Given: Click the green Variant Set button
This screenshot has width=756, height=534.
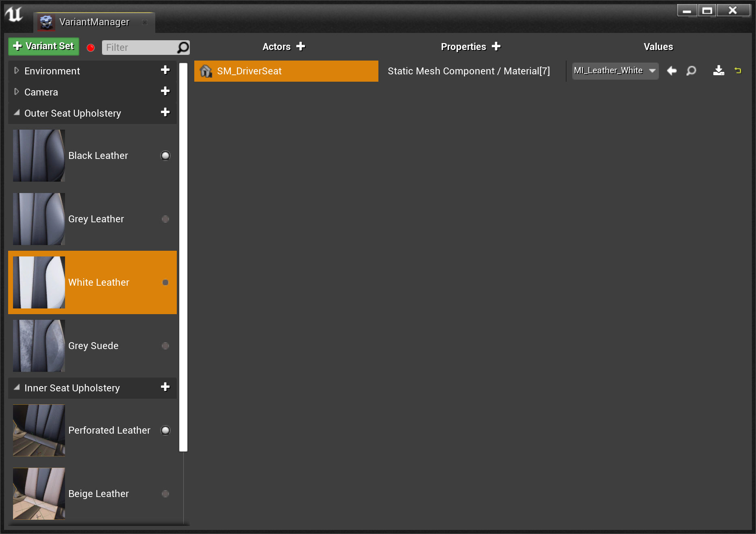Looking at the screenshot, I should (x=44, y=46).
